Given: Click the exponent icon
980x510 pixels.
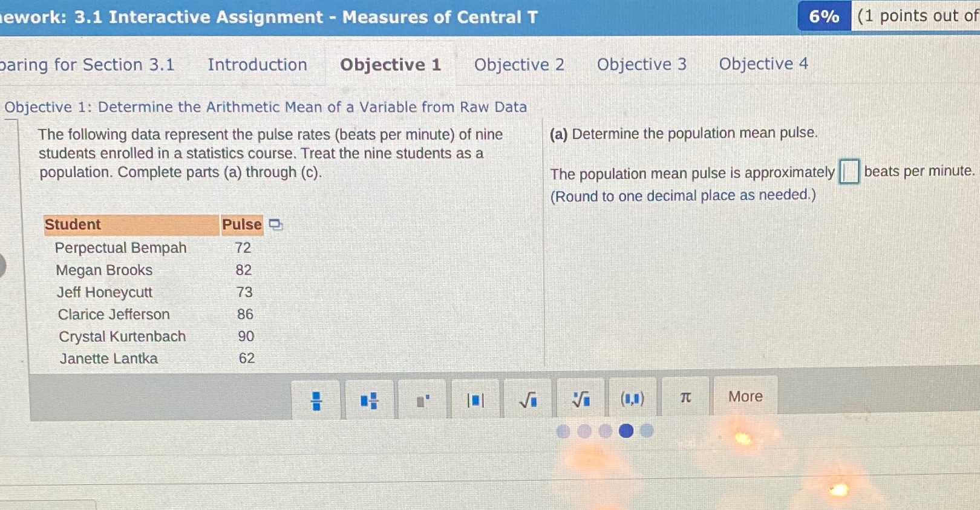Looking at the screenshot, I should click(423, 398).
